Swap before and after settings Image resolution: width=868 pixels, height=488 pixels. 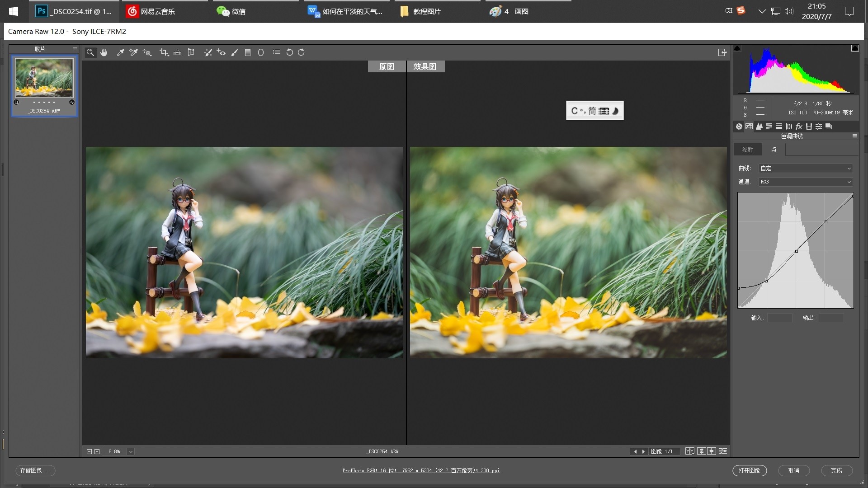coord(702,451)
